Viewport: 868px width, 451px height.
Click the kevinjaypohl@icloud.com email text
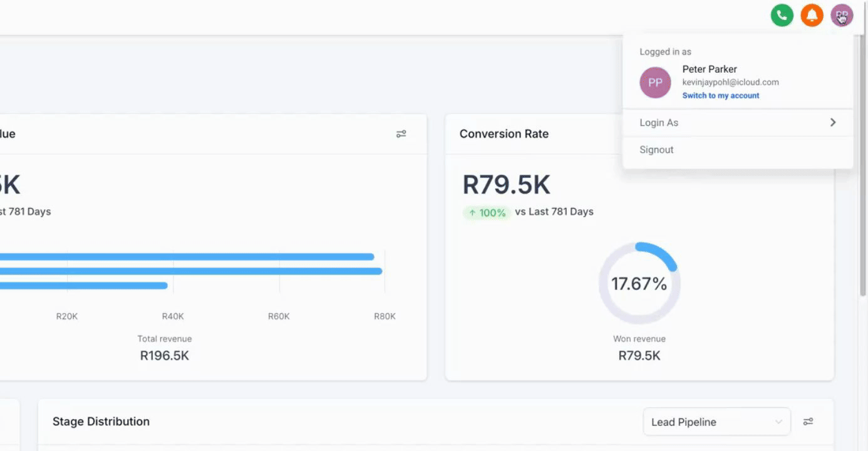tap(730, 82)
